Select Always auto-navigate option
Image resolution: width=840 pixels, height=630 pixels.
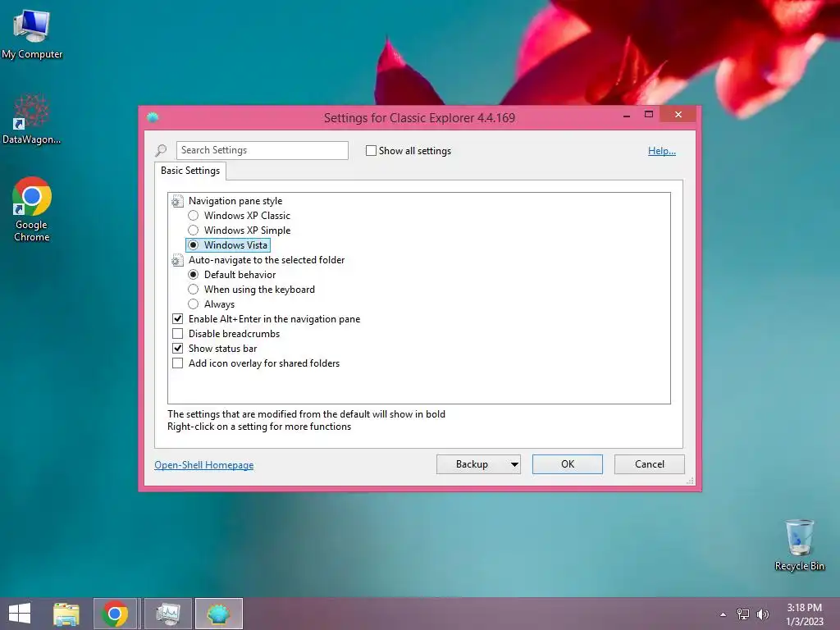coord(211,304)
